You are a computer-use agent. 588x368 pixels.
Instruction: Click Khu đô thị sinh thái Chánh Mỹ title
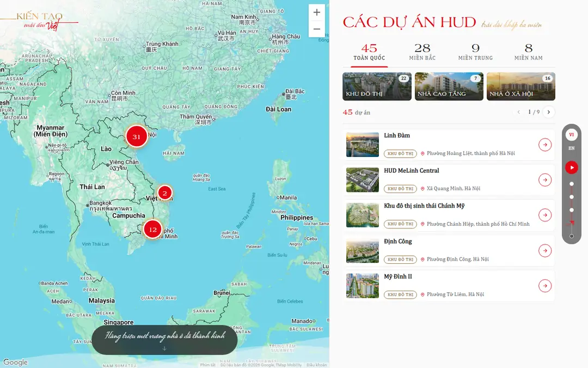pyautogui.click(x=424, y=206)
